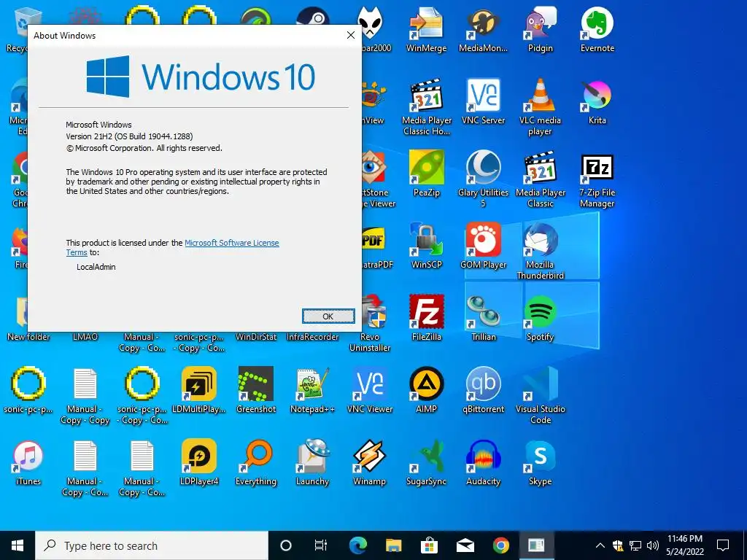Launch Google Chrome from taskbar
This screenshot has width=747, height=560.
click(x=500, y=545)
